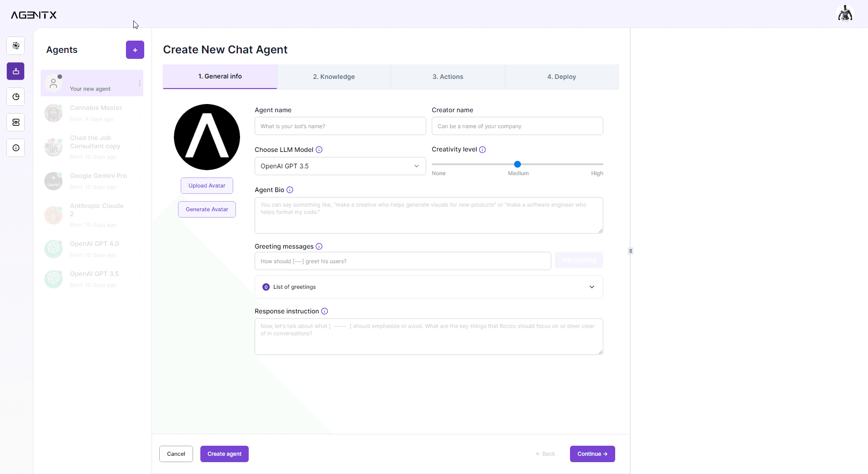Open the info circle sidebar icon

click(x=16, y=148)
